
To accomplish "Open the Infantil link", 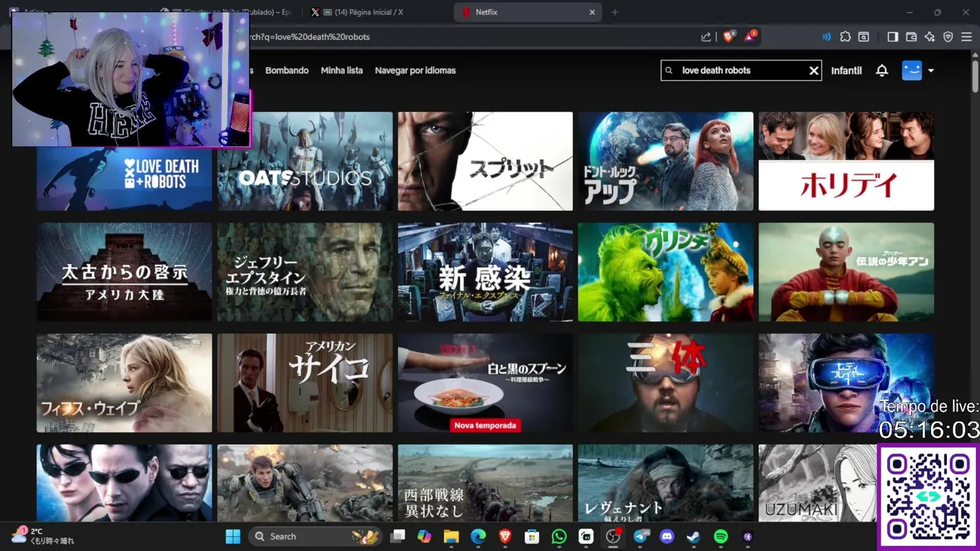I will [847, 70].
